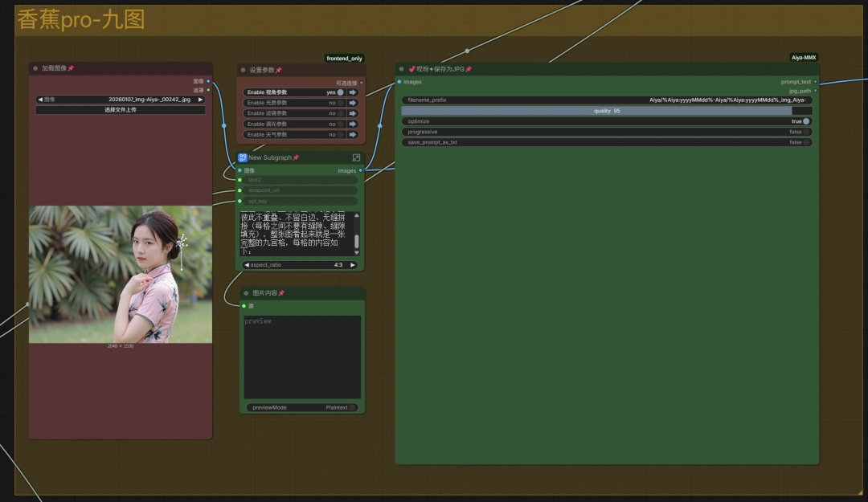Viewport: 868px width, 502px height.
Task: Enable the save_prompt_as_txt toggle
Action: coord(806,142)
